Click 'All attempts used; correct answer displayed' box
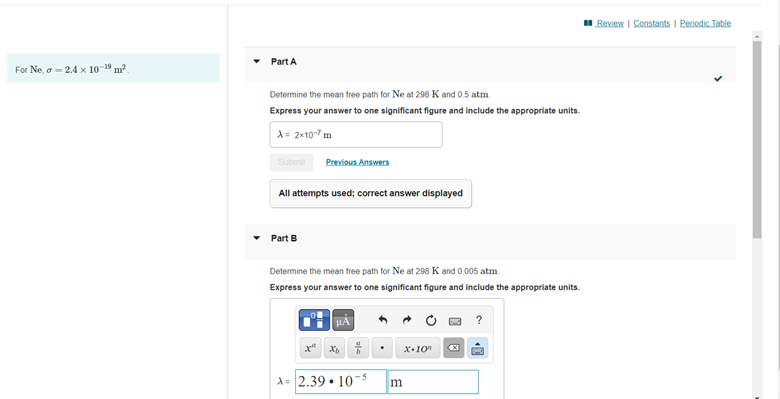Image resolution: width=780 pixels, height=399 pixels. [371, 194]
